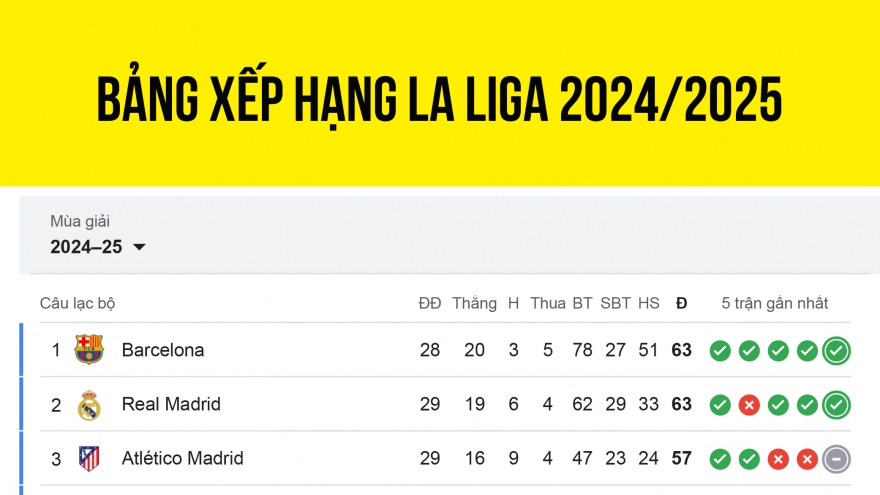Expand the Mùa giải season selector
Screen dimensions: 880x495
tap(80, 222)
